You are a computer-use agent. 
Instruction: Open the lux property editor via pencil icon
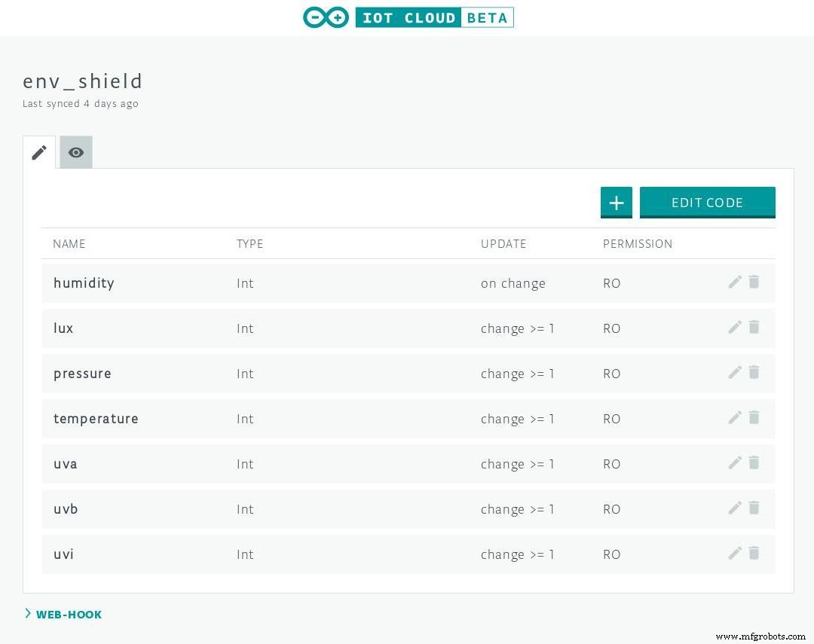click(735, 328)
